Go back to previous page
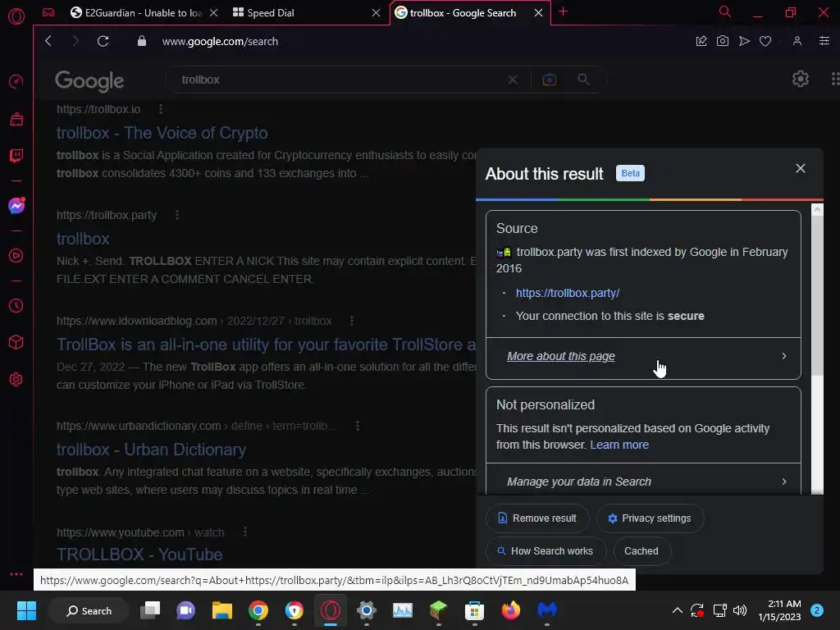Viewport: 840px width, 630px height. click(x=48, y=41)
